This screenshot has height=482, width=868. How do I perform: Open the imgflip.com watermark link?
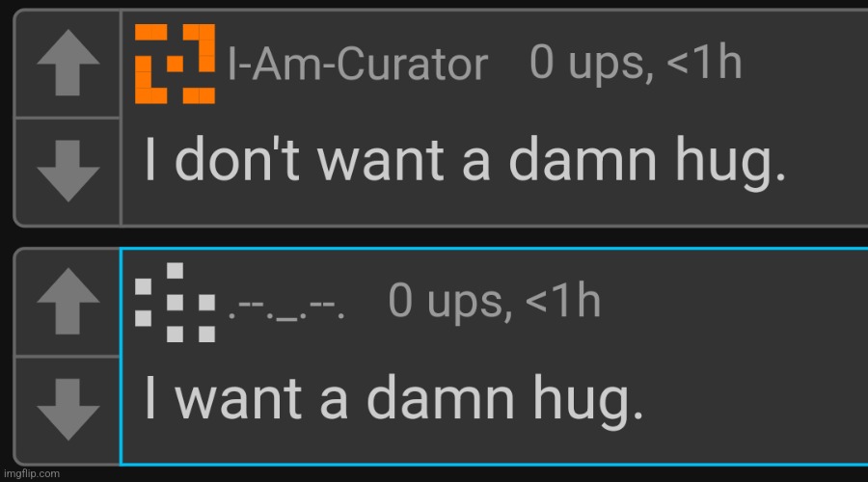(x=32, y=473)
